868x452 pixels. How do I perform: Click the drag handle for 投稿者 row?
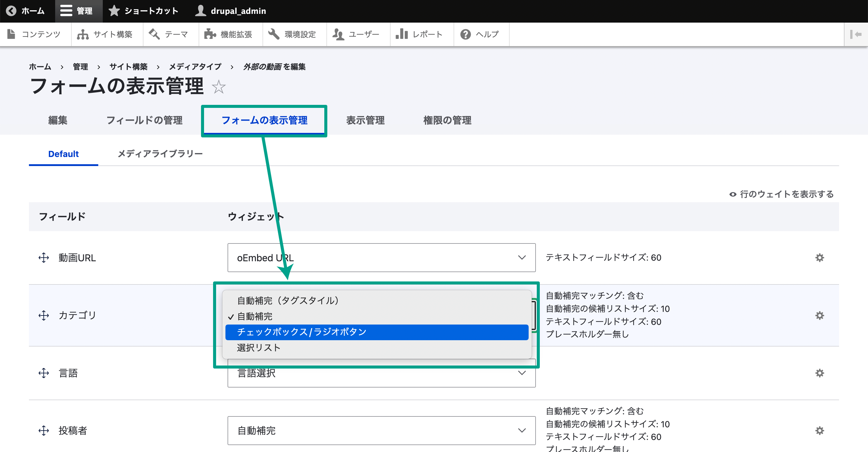44,430
